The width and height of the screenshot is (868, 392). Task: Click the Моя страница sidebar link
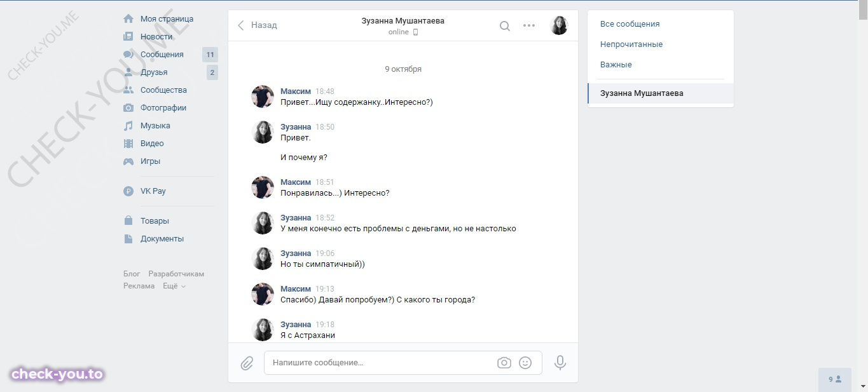[x=167, y=19]
